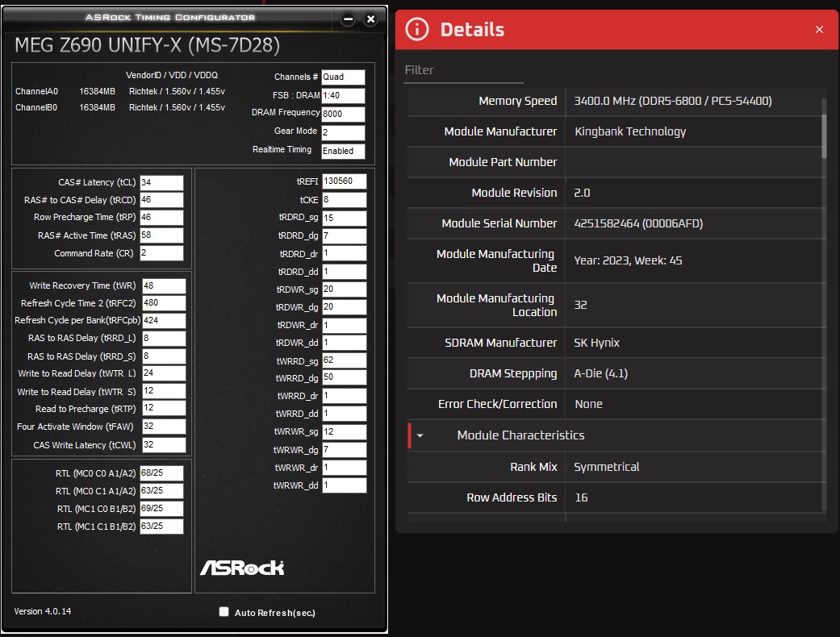
Task: Click the tCKE value field
Action: click(345, 200)
